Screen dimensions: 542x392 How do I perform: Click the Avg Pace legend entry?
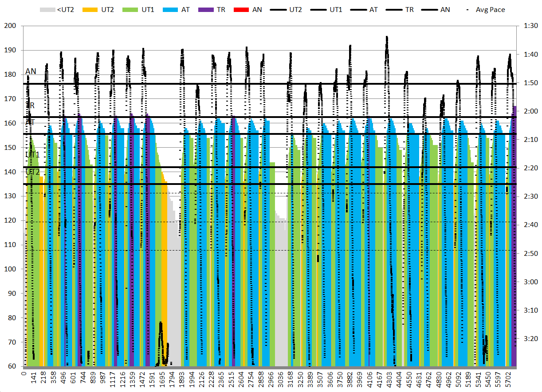point(486,9)
